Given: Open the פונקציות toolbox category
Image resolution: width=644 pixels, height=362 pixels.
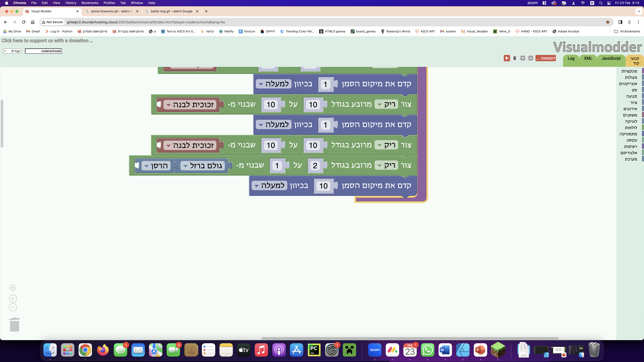Looking at the screenshot, I should tap(629, 71).
